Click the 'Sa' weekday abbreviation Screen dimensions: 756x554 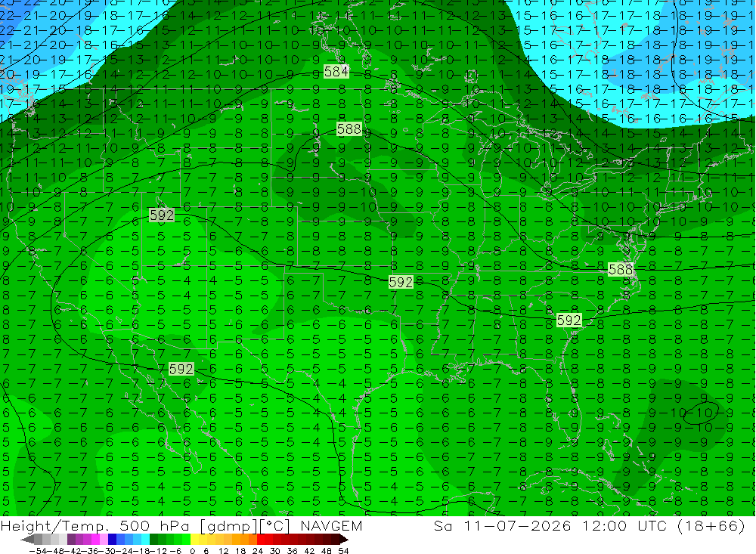tap(444, 525)
